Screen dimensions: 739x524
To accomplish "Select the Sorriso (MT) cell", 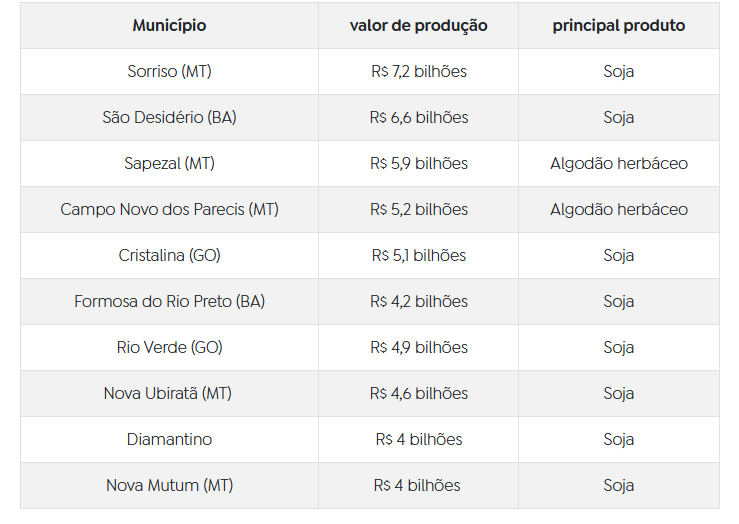I will click(x=169, y=72).
